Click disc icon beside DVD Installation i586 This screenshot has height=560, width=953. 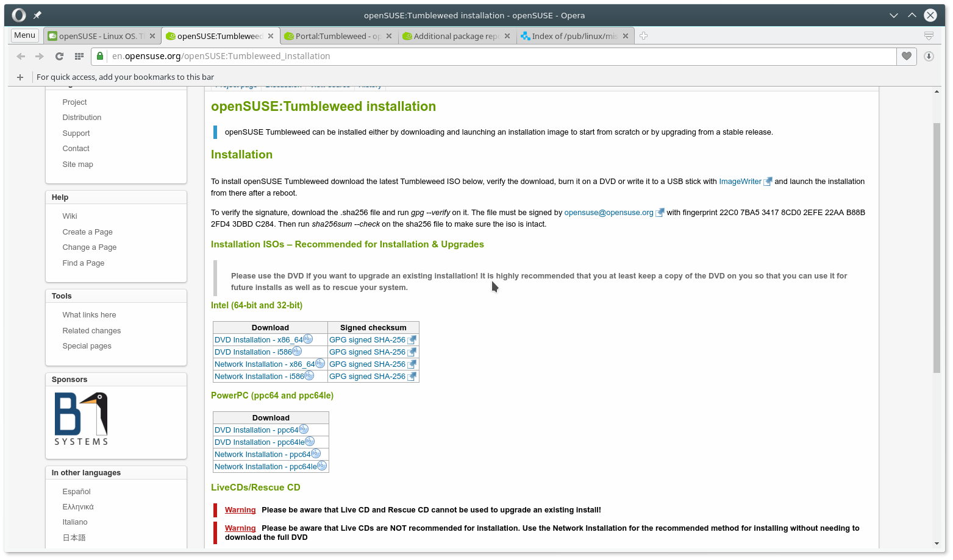point(297,351)
